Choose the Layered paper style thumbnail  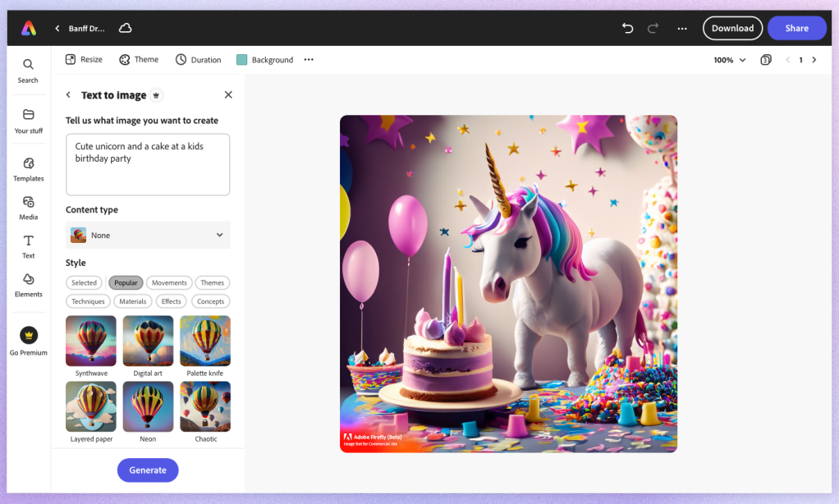[91, 406]
